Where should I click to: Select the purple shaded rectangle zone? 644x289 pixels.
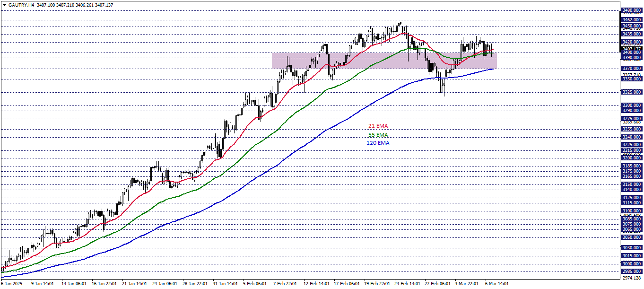click(x=384, y=61)
